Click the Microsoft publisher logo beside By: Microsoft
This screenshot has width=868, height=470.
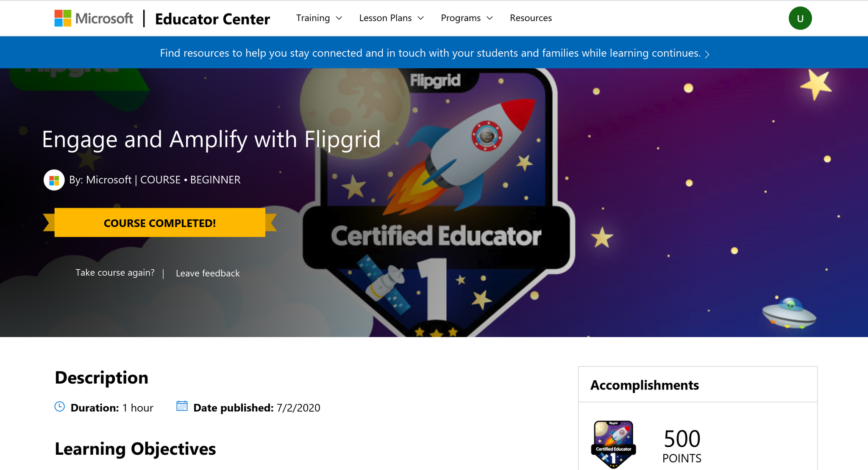point(54,180)
